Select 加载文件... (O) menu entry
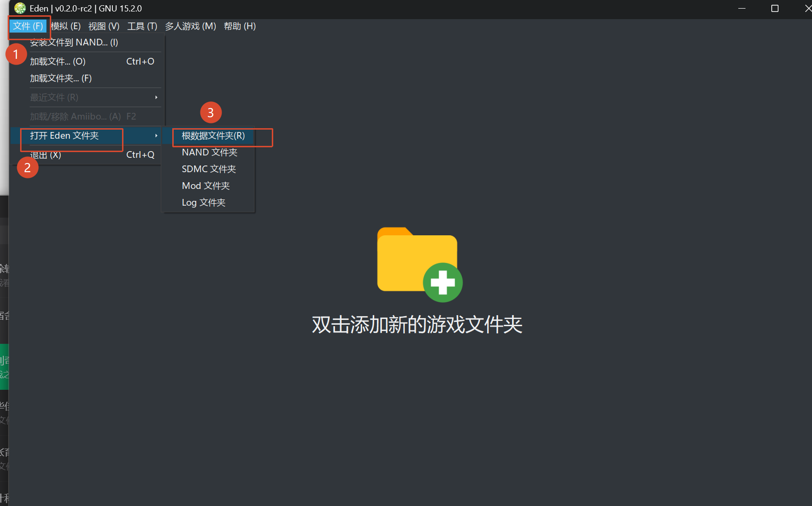Screen dimensions: 812x506 86,61
